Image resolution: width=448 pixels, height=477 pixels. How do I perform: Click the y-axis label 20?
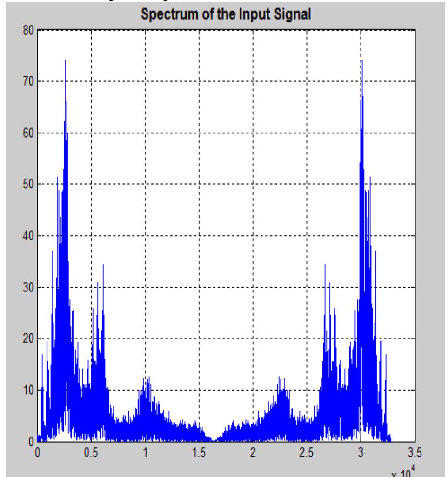(x=28, y=338)
